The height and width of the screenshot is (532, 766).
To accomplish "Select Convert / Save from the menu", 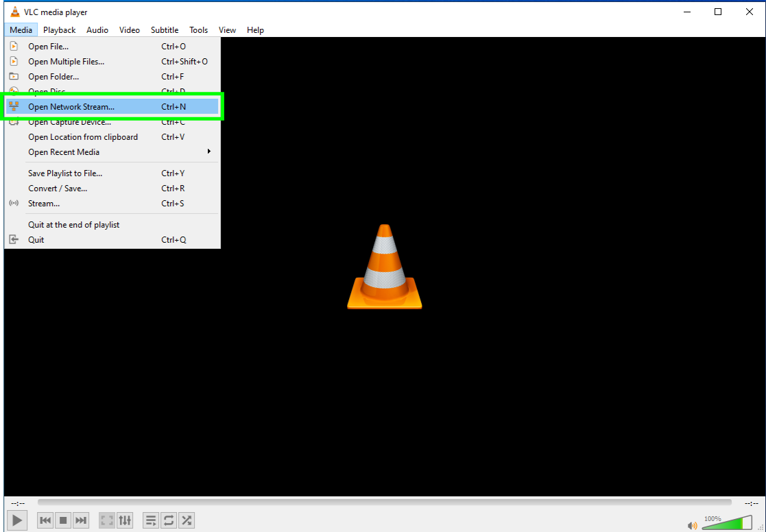I will pyautogui.click(x=58, y=188).
